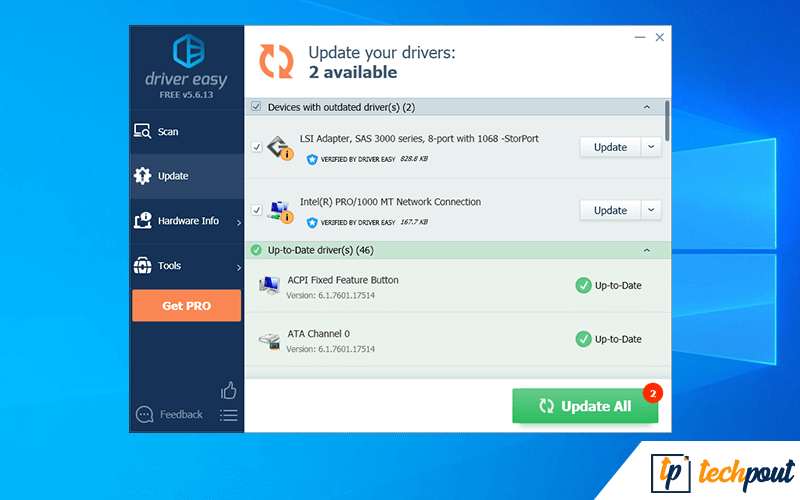The width and height of the screenshot is (800, 500).
Task: Open dropdown arrow beside LSI Adapter Update
Action: point(651,147)
